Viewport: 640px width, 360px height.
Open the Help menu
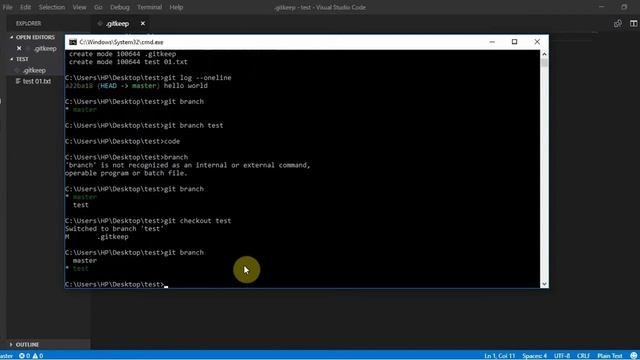click(x=176, y=7)
